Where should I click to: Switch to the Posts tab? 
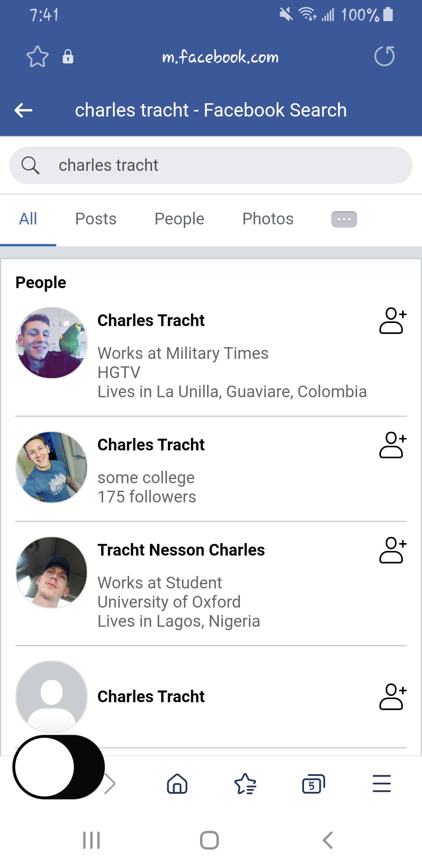tap(96, 219)
